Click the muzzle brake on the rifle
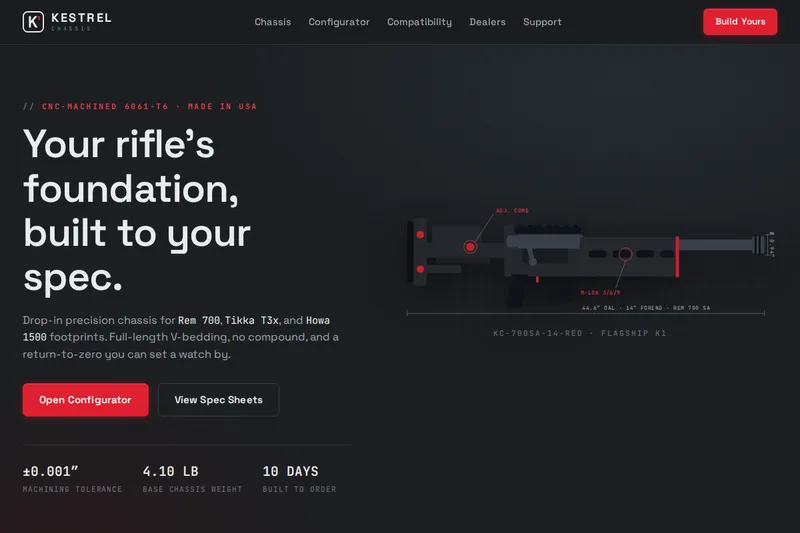 761,244
